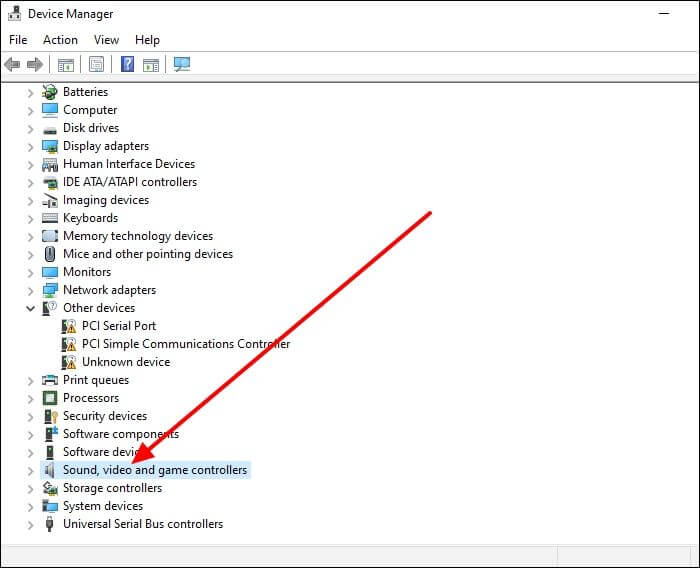The height and width of the screenshot is (568, 700).
Task: Click the Disk drives category icon
Action: [x=50, y=129]
